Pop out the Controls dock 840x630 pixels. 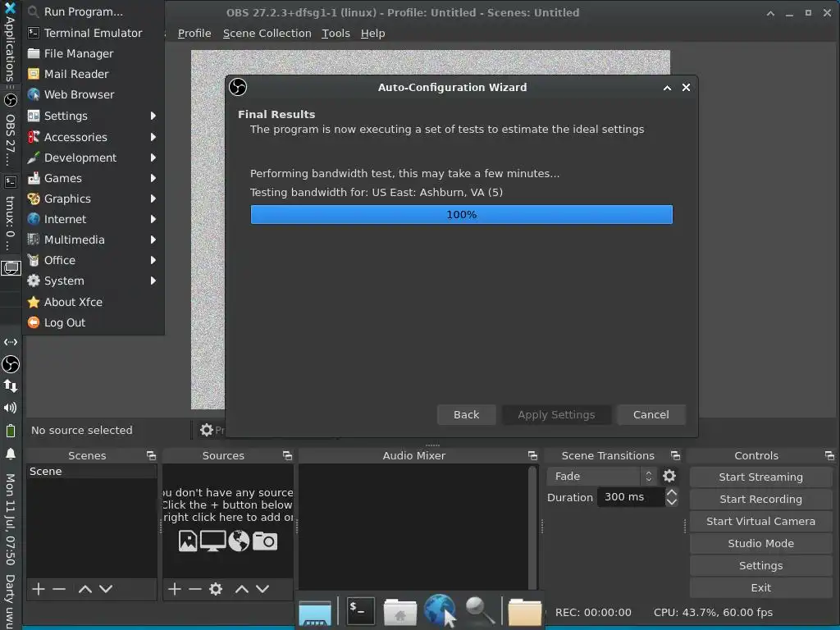coord(829,455)
